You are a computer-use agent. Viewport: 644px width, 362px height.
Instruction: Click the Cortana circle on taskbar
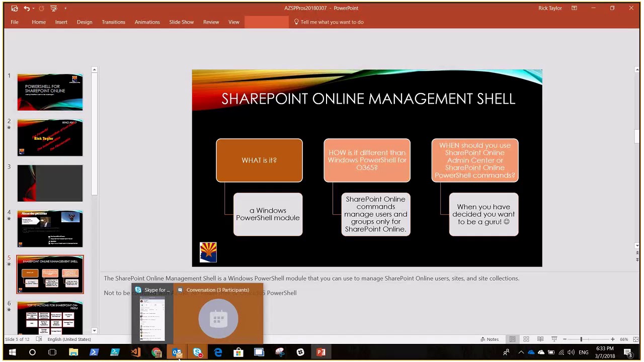click(x=32, y=352)
